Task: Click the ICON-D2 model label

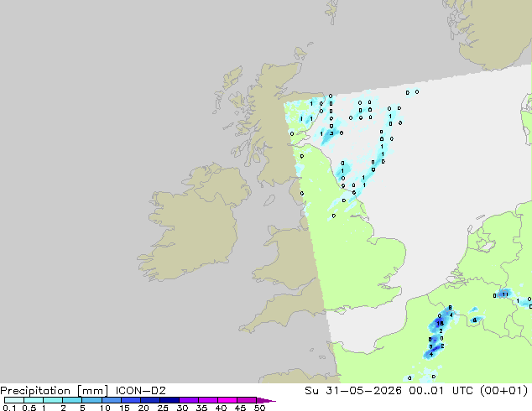Action: tap(140, 390)
